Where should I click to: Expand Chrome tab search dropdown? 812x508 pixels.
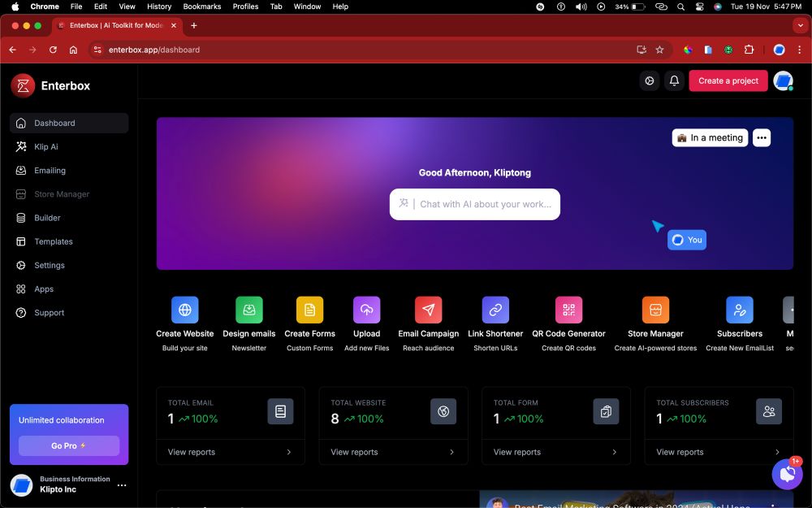click(801, 25)
